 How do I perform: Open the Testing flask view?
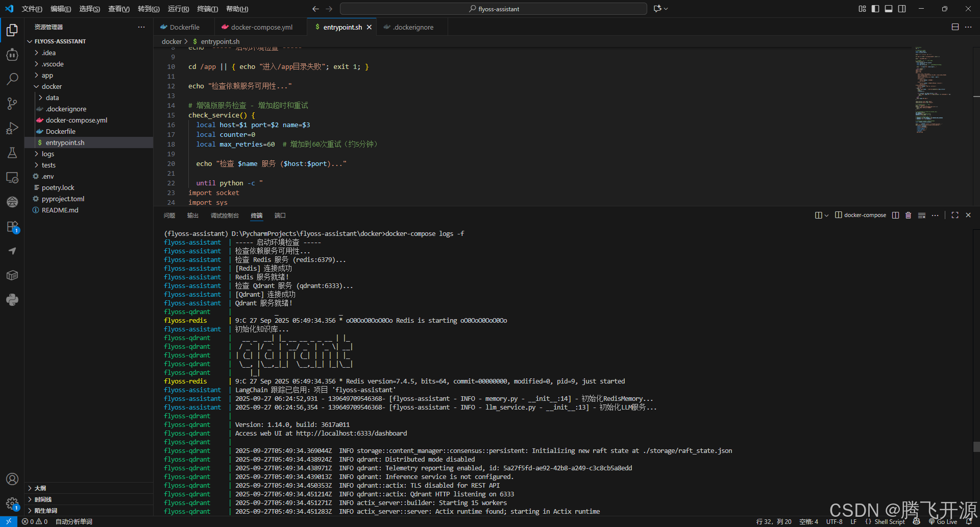12,153
